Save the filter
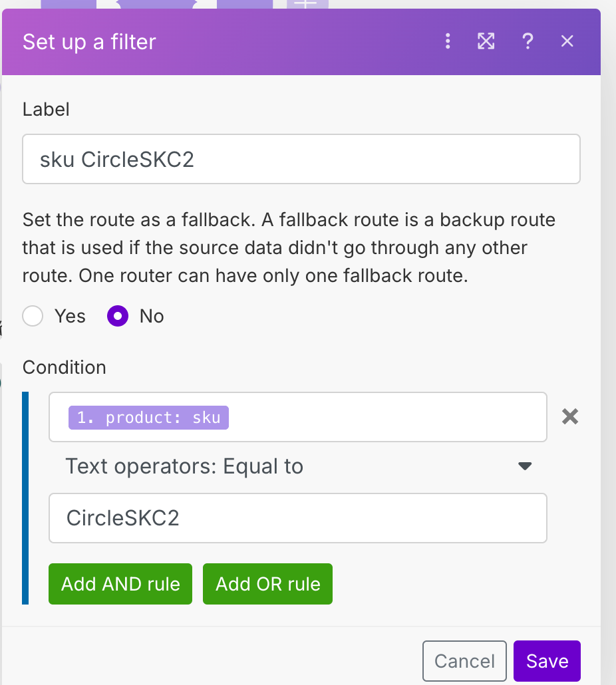 click(x=547, y=661)
